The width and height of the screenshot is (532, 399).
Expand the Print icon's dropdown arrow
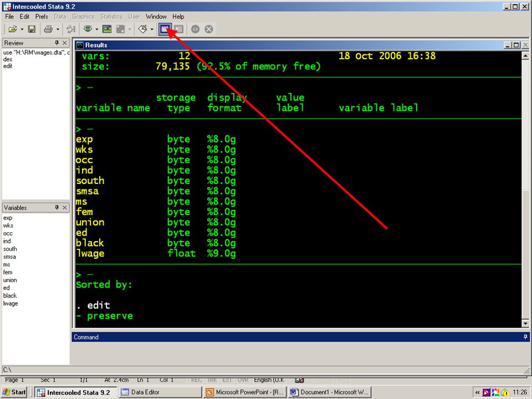58,29
